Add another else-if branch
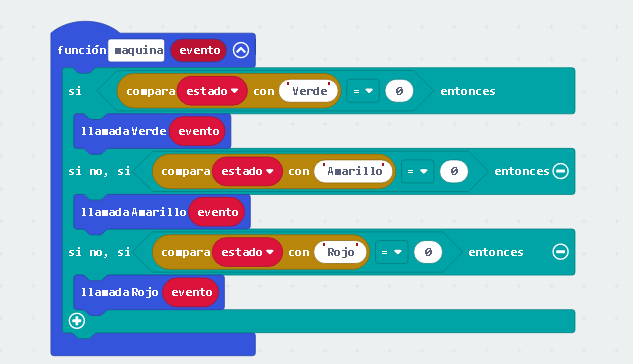 click(x=77, y=321)
